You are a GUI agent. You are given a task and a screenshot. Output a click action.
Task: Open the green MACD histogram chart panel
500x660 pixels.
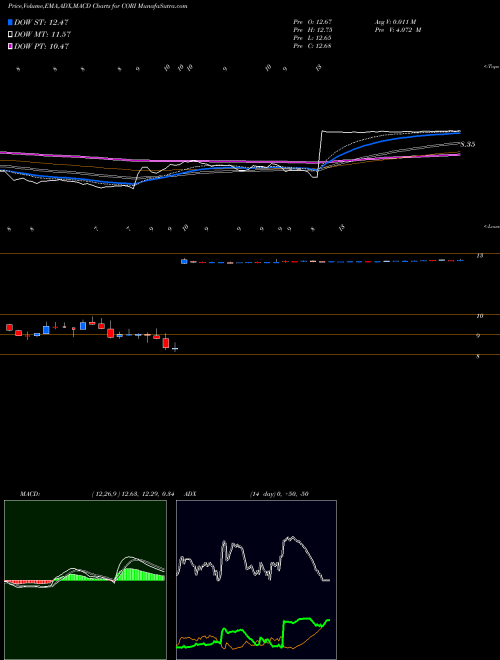click(85, 580)
